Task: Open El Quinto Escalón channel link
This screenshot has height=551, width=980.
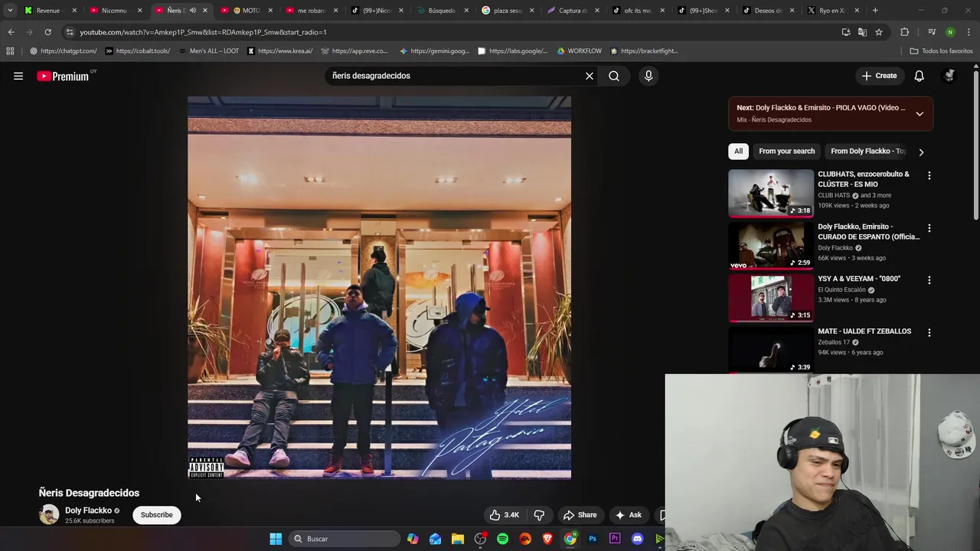Action: [841, 290]
